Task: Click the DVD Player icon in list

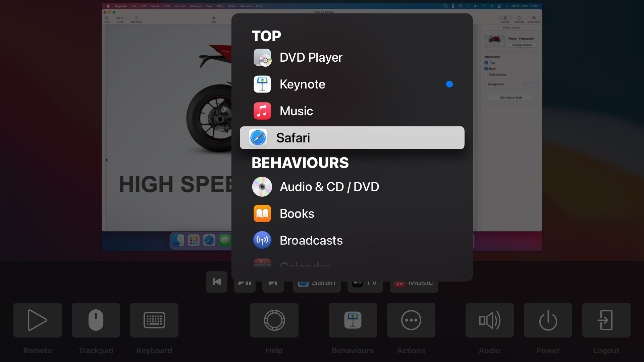Action: point(262,57)
